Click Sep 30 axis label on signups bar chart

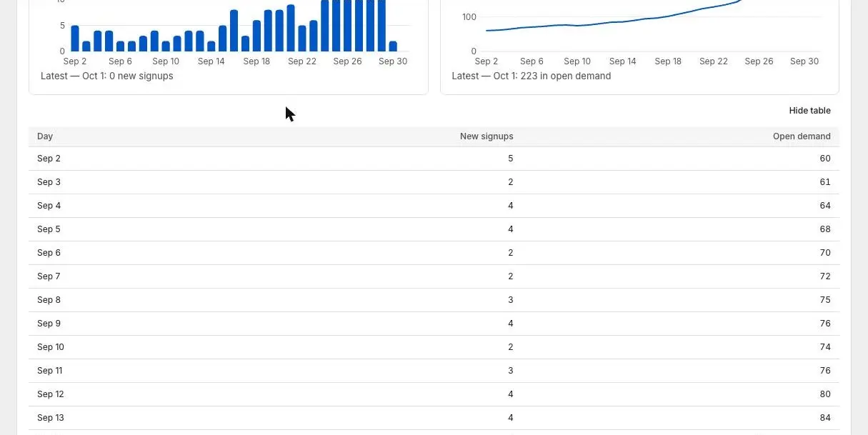[x=393, y=61]
